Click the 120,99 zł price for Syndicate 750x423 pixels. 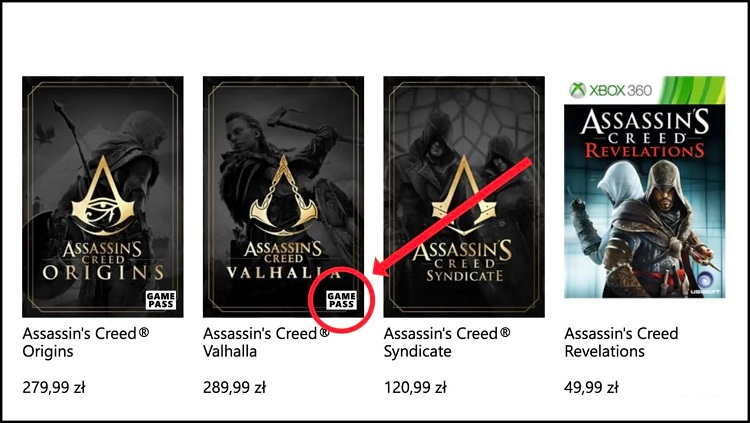(x=416, y=388)
